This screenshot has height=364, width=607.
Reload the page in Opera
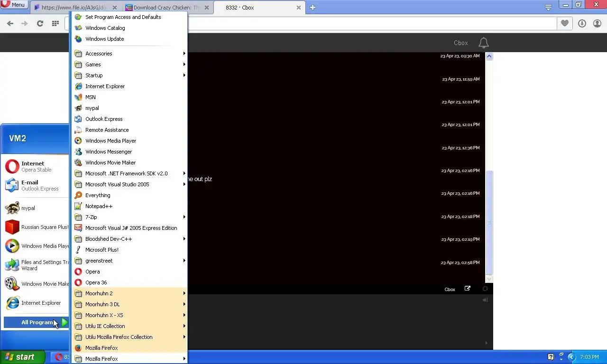click(x=40, y=23)
